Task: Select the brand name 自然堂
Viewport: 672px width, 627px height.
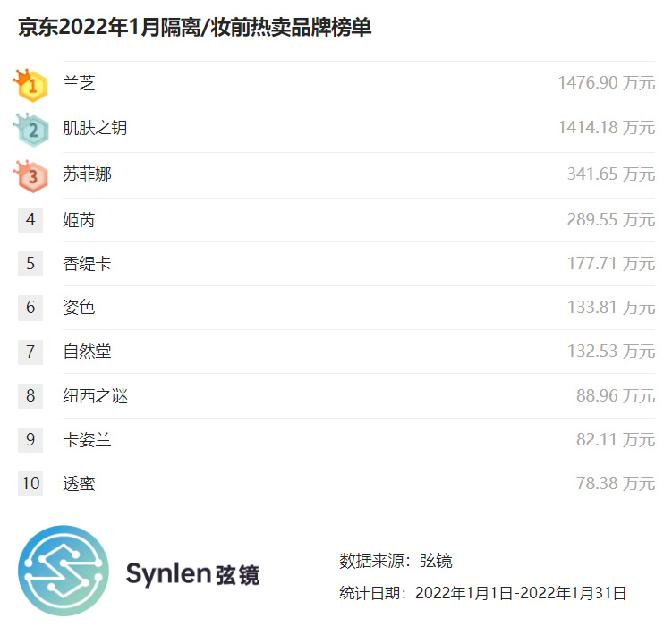Action: pos(87,352)
